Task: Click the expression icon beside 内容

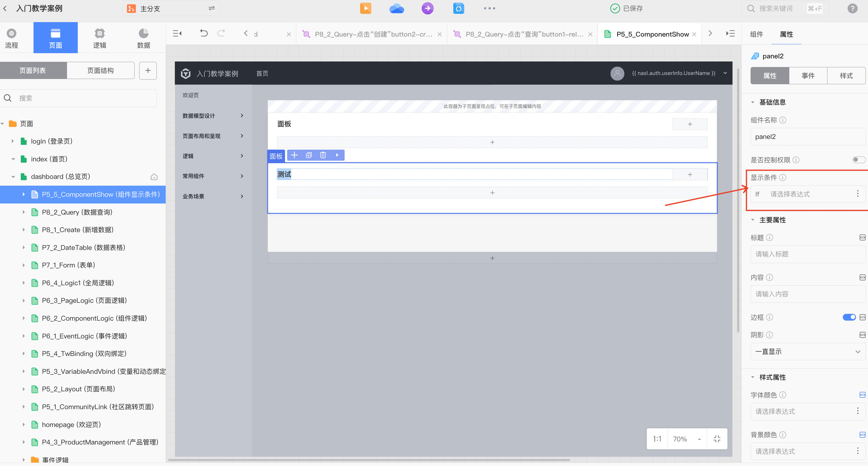Action: pos(862,277)
